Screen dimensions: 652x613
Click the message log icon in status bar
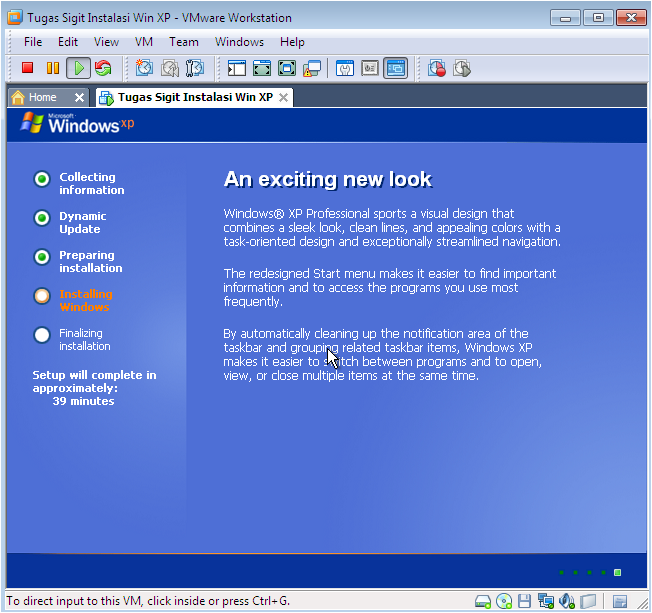620,602
